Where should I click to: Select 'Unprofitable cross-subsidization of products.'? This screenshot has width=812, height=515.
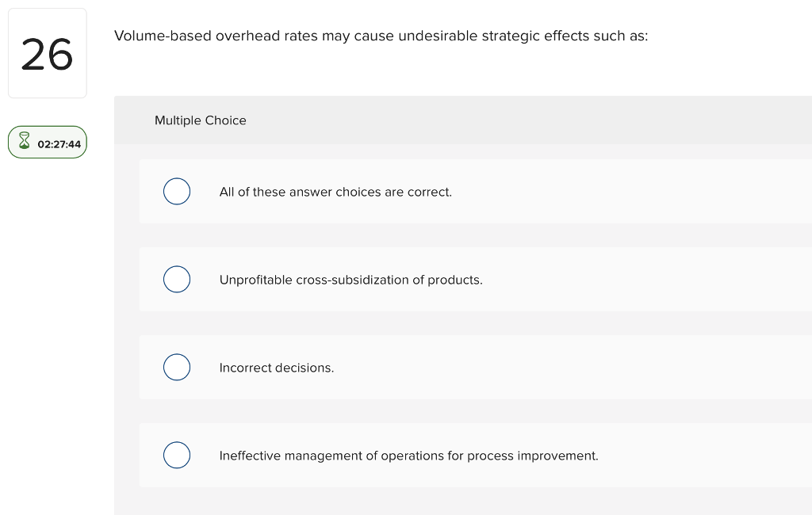click(177, 279)
